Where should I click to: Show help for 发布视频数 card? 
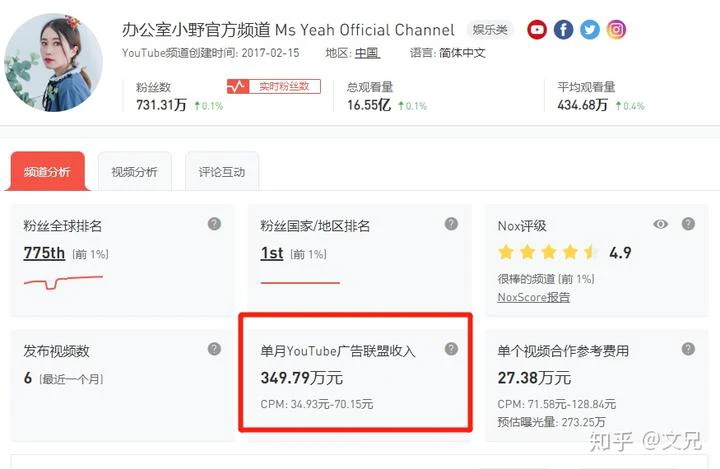point(214,349)
